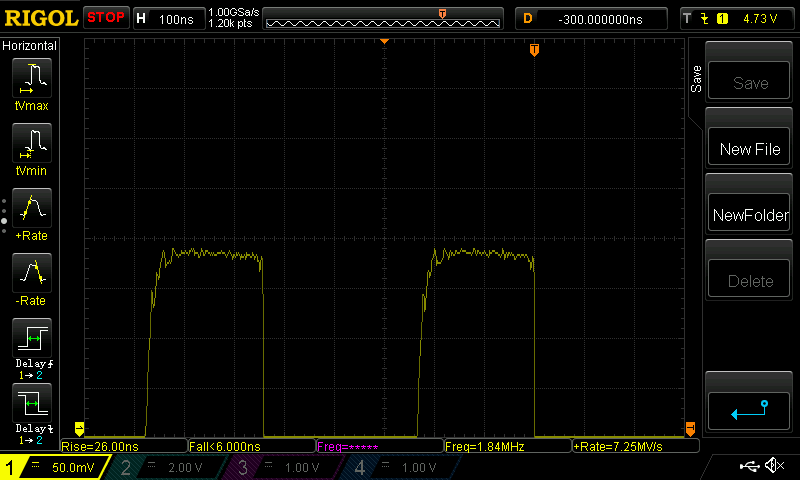This screenshot has height=480, width=800.
Task: Click the trigger source channel 1 badge
Action: coord(722,19)
